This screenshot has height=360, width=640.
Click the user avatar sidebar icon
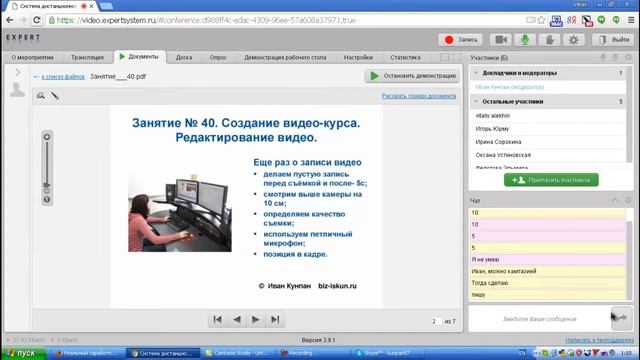point(17,89)
